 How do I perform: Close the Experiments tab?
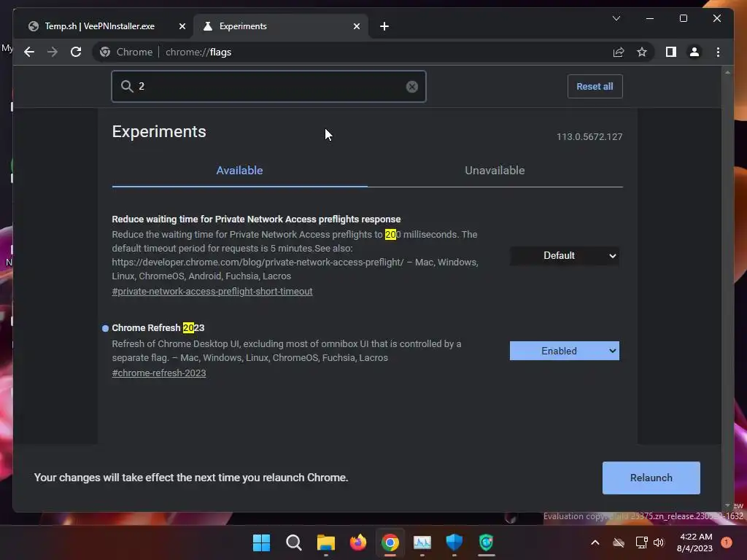(x=356, y=26)
